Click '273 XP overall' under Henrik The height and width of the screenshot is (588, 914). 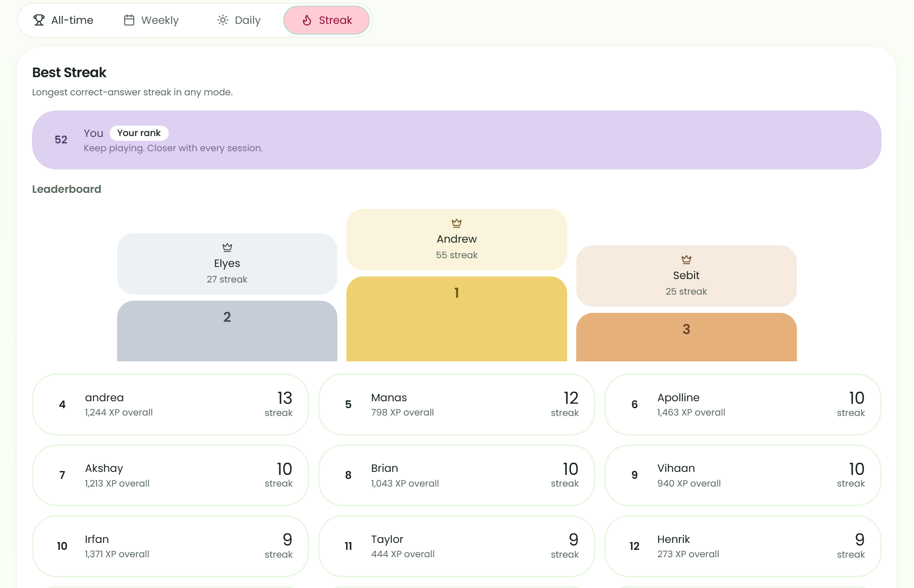pyautogui.click(x=688, y=554)
